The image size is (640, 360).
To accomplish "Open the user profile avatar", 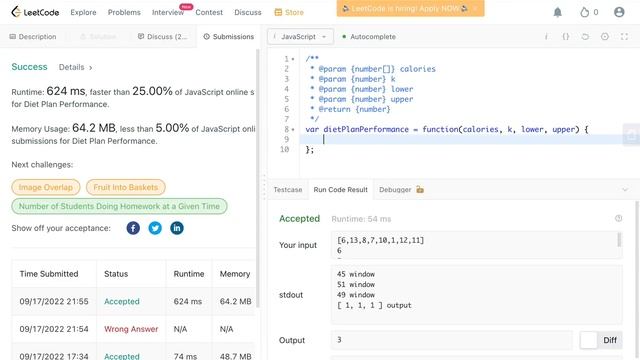I will click(x=619, y=12).
